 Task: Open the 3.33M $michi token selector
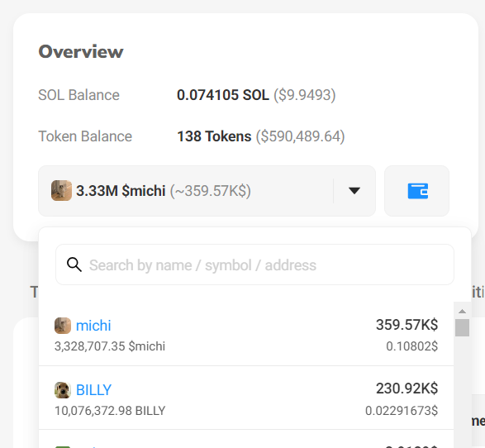[x=207, y=191]
